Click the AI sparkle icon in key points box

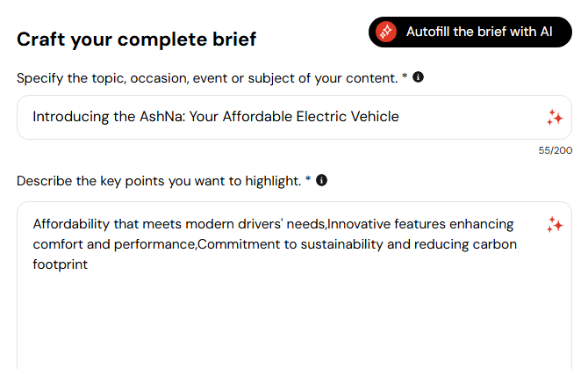554,224
